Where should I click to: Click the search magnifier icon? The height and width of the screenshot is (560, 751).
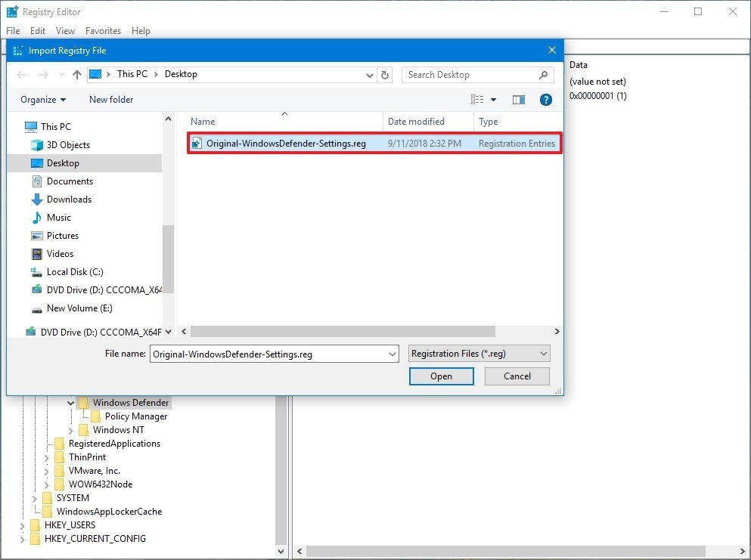click(x=543, y=75)
